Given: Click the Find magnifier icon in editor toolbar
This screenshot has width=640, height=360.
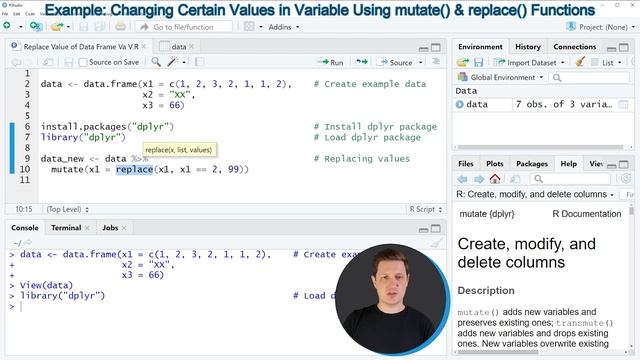Looking at the screenshot, I should pyautogui.click(x=156, y=62).
